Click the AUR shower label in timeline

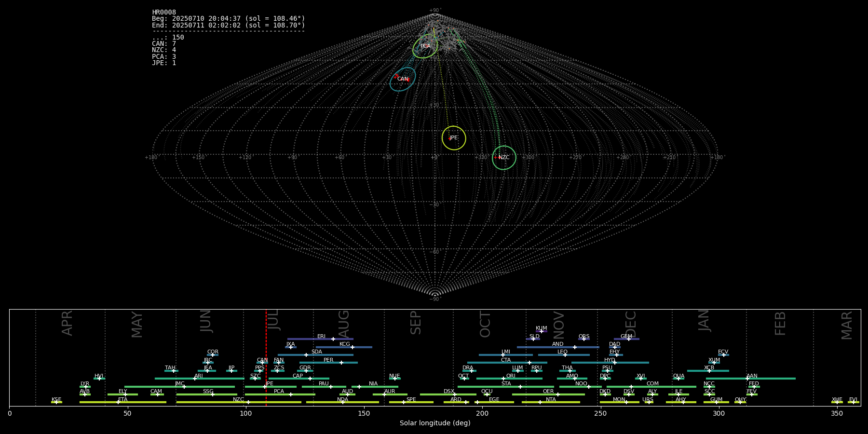390,392
